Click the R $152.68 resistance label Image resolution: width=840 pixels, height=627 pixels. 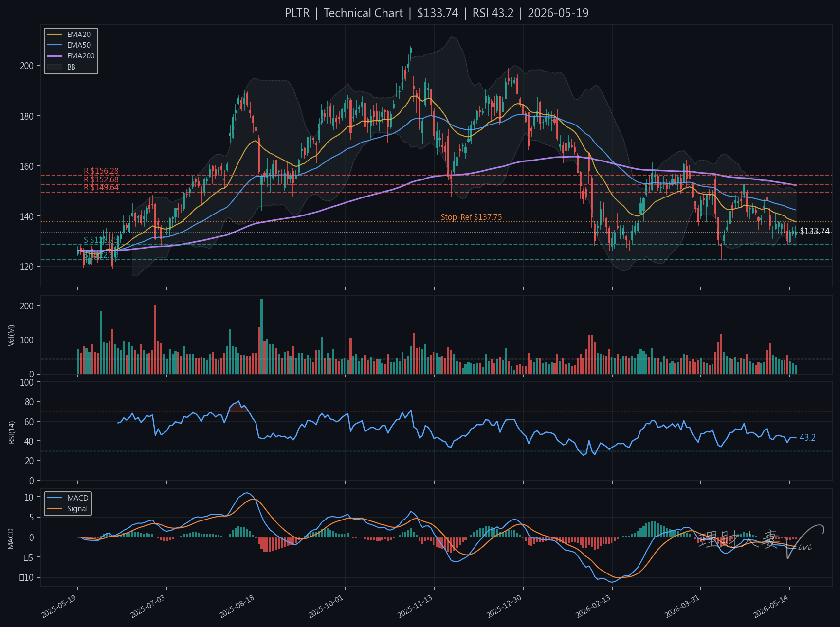[x=101, y=179]
